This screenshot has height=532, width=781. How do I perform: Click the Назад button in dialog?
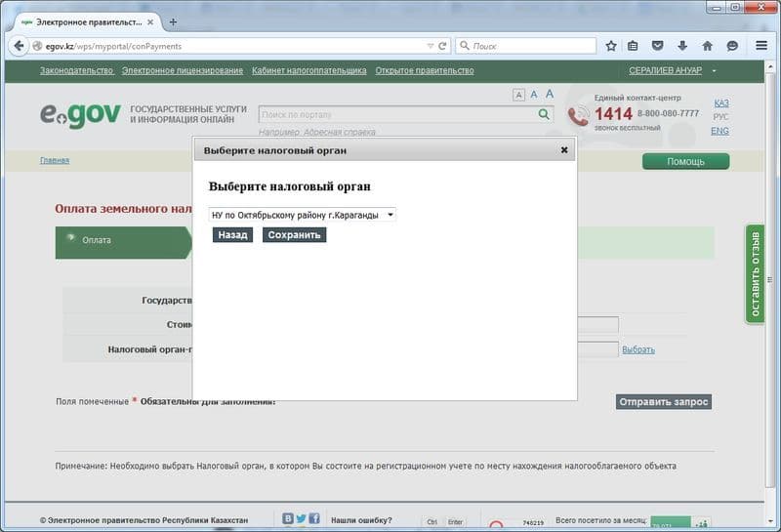(232, 235)
